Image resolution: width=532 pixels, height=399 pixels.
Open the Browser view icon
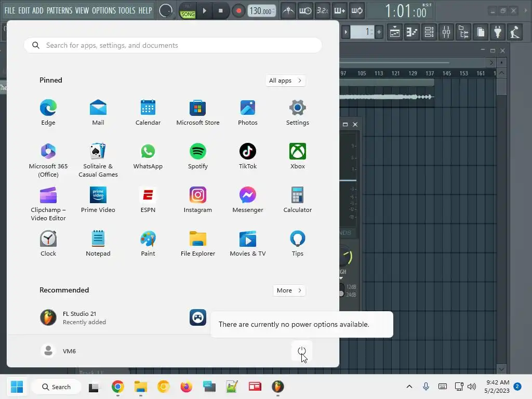(463, 32)
